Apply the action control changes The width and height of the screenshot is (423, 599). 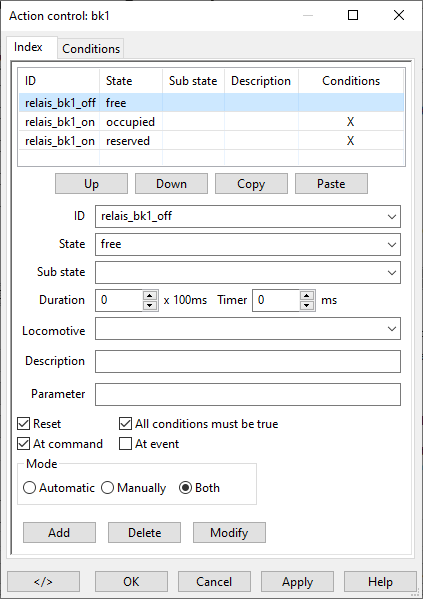pyautogui.click(x=297, y=582)
